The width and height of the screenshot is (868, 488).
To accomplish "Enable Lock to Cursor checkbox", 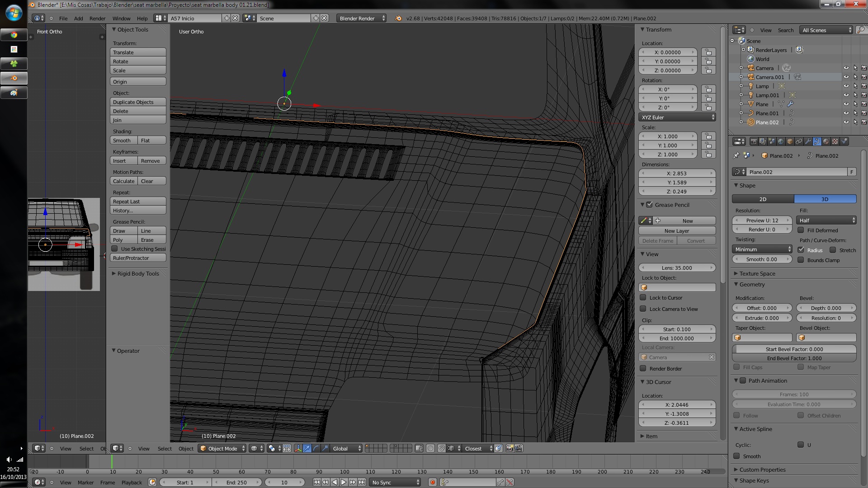I will click(643, 298).
